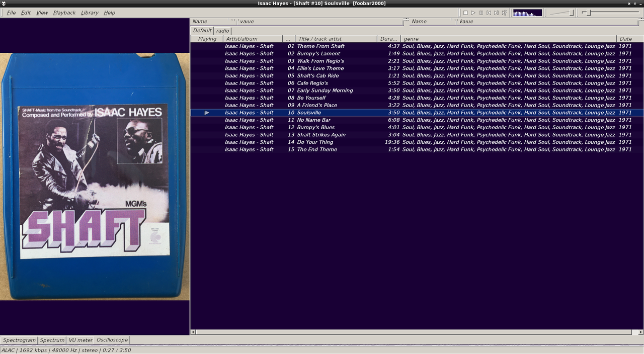Select the track Theme From Shaft
The width and height of the screenshot is (644, 354).
tap(417, 46)
